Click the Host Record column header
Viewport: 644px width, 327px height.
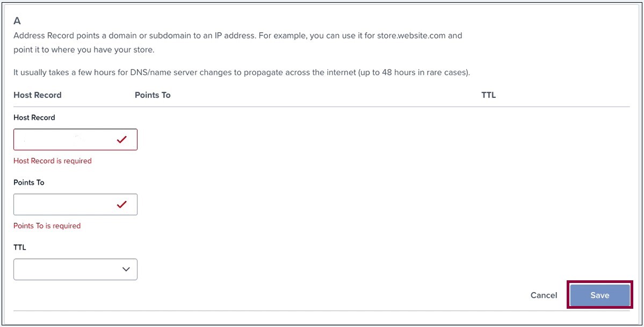coord(38,95)
